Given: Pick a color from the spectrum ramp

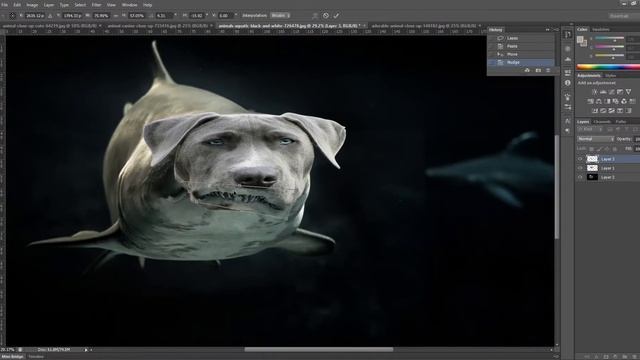Looking at the screenshot, I should coord(608,67).
